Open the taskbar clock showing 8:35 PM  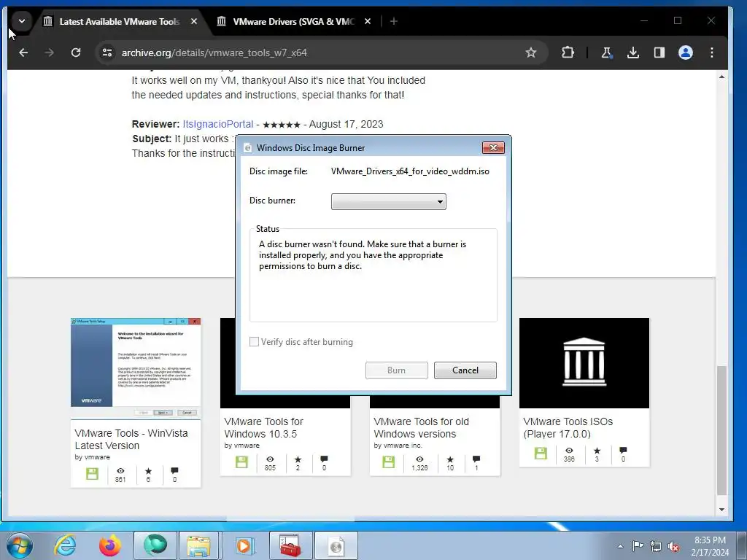coord(710,546)
